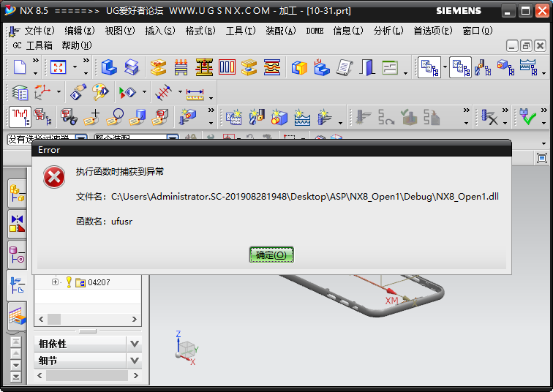Screen dimensions: 553x392
Task: Open the 窗口(O) menu
Action: coord(478,31)
